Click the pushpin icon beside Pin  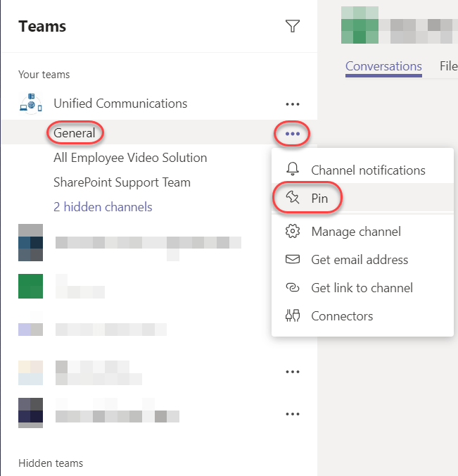(x=293, y=198)
